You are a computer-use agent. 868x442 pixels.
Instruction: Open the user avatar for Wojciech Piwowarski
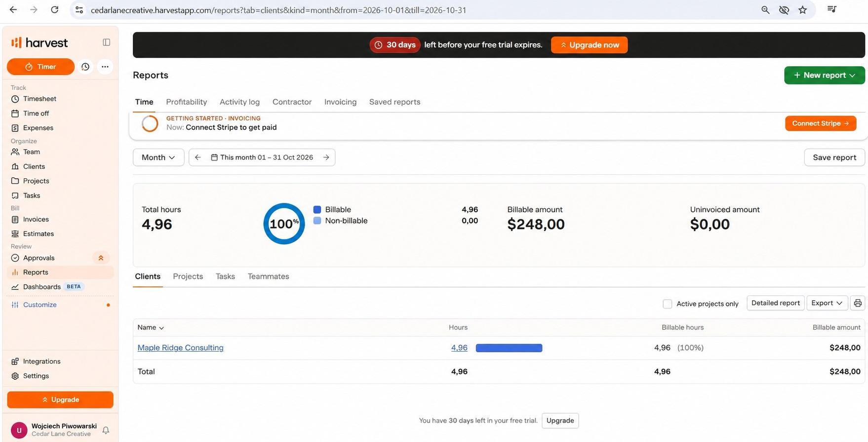(19, 430)
